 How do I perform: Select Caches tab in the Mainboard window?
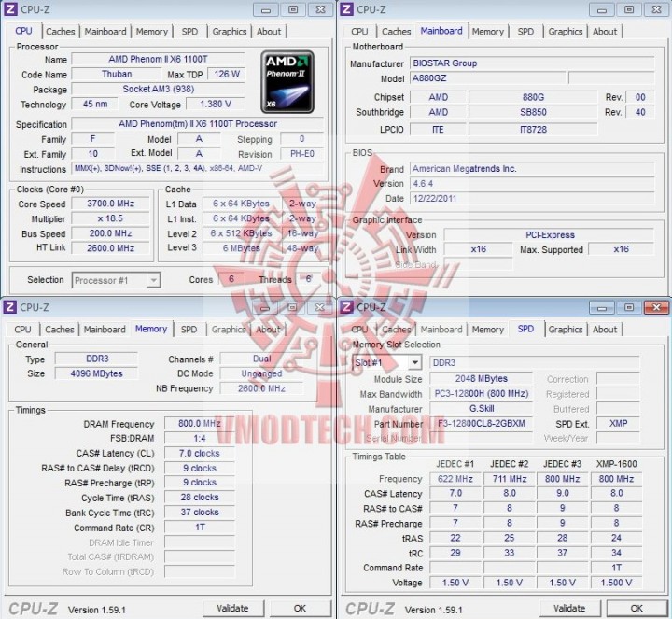click(x=397, y=32)
